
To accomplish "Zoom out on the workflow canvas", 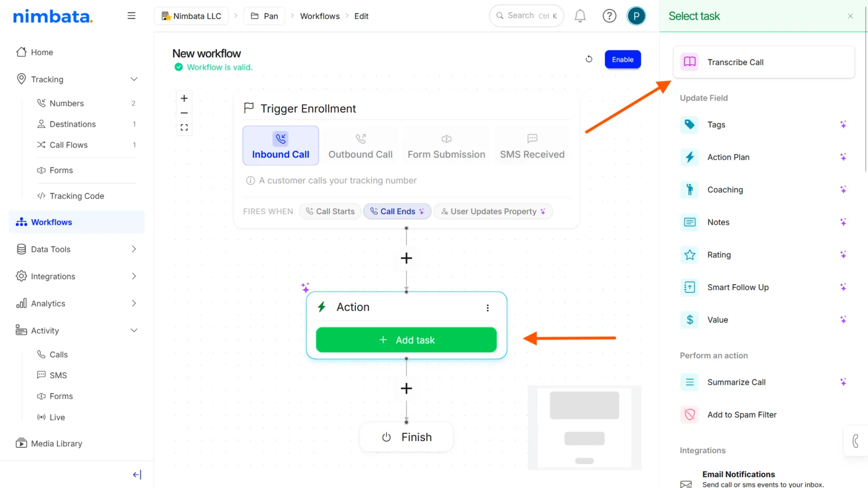I will pyautogui.click(x=184, y=113).
